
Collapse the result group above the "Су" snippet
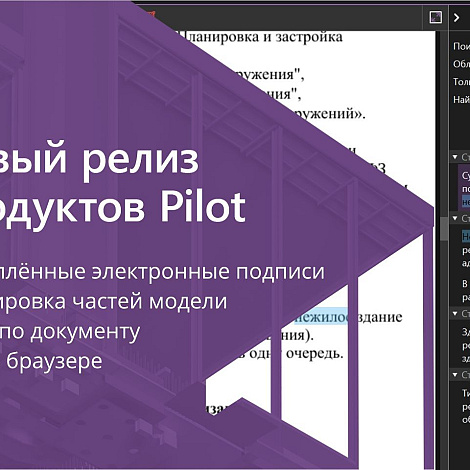455,157
